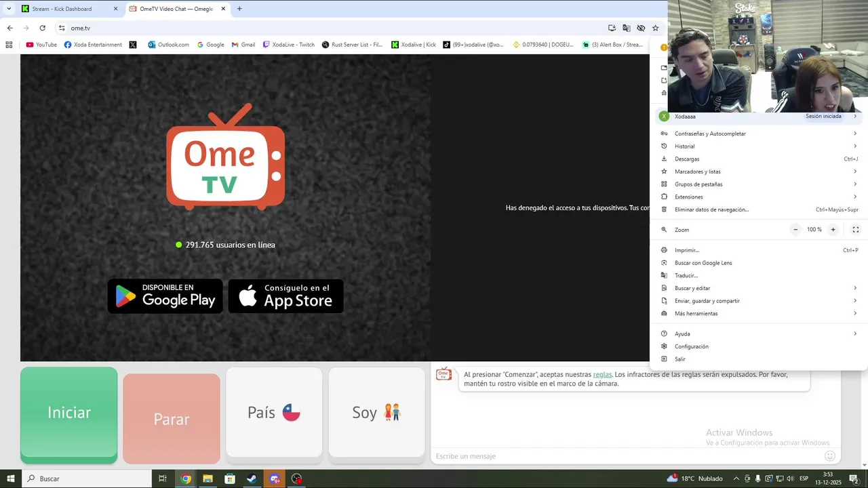This screenshot has height=488, width=868.
Task: Open the Outlook.com bookmark
Action: [x=169, y=45]
